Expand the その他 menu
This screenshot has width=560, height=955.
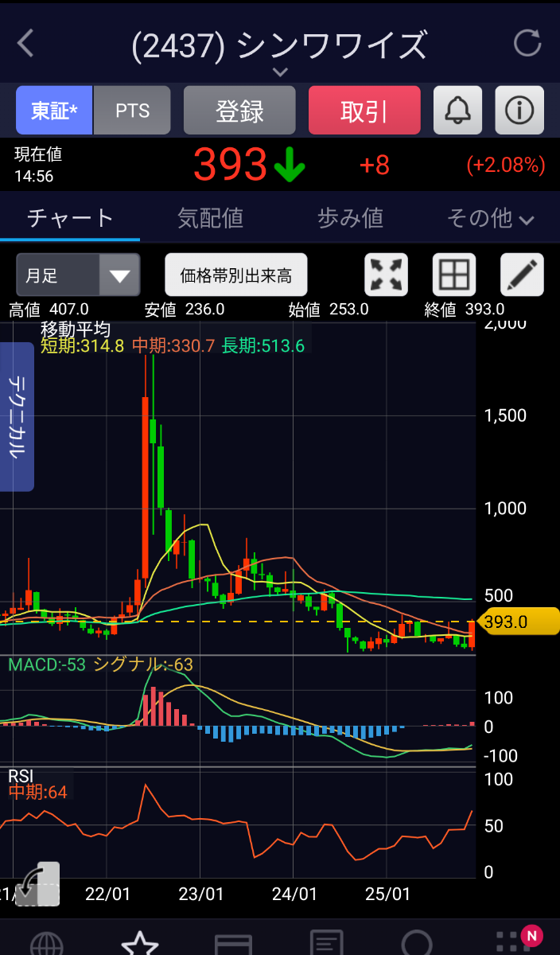click(490, 218)
